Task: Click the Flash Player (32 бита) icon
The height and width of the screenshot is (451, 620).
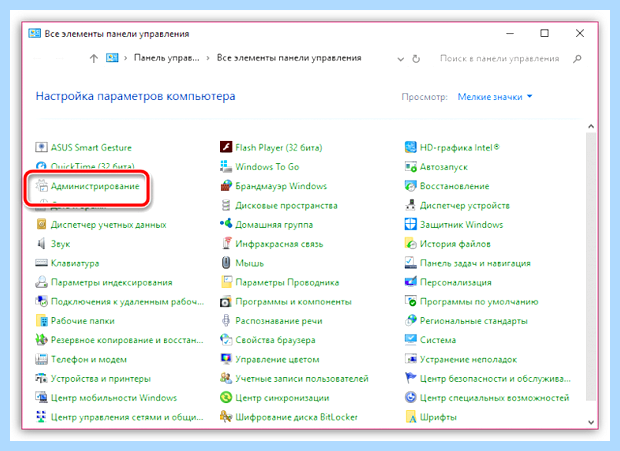Action: (x=226, y=147)
